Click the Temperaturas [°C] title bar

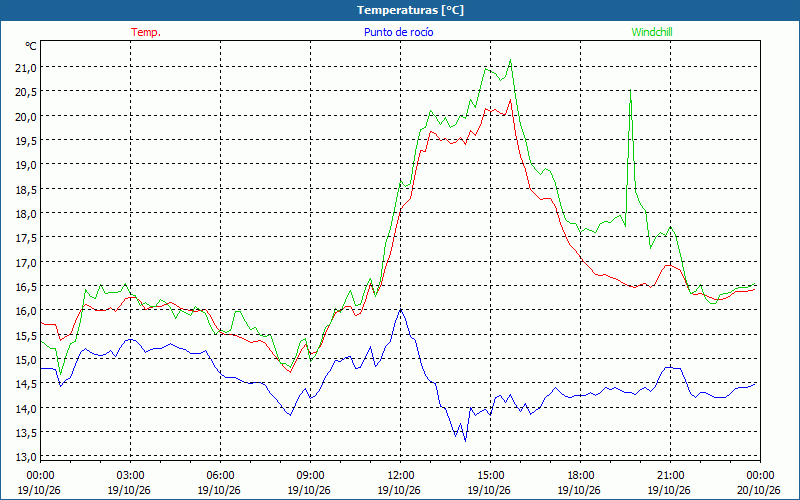click(400, 10)
